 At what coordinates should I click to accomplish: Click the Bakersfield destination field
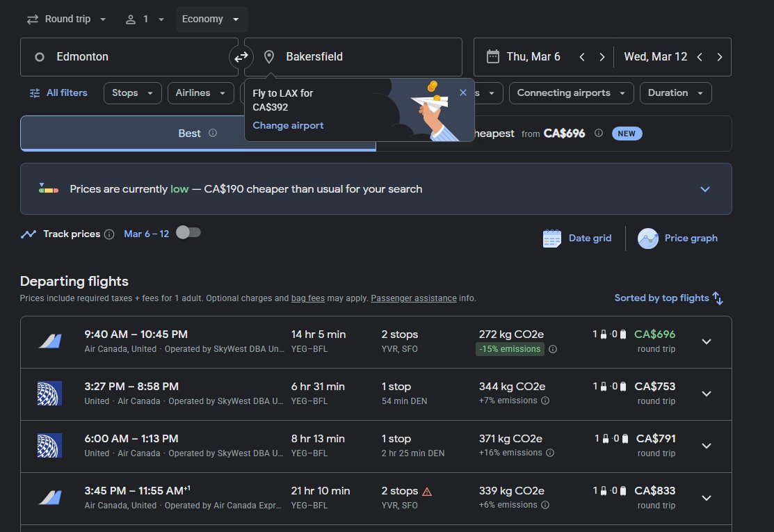click(353, 57)
